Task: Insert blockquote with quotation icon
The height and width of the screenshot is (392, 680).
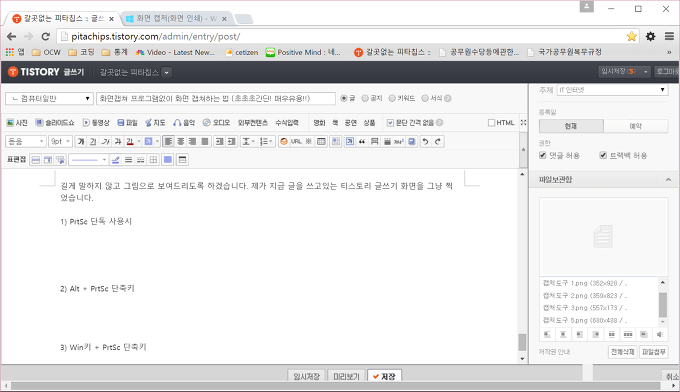Action: click(362, 141)
